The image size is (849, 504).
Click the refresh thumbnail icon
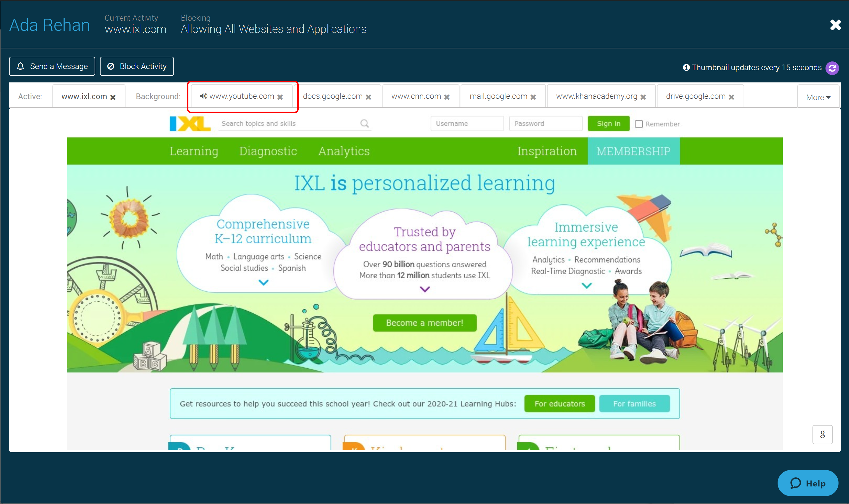(x=832, y=68)
